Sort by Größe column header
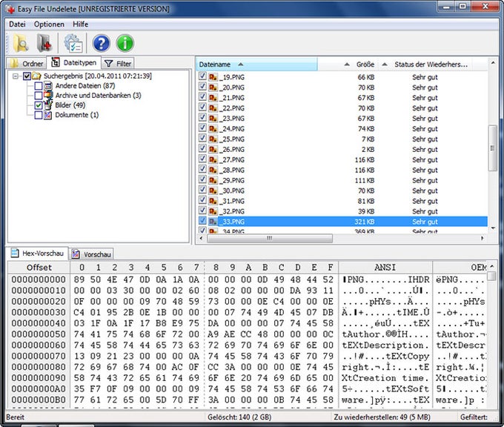504x427 pixels. tap(348, 64)
